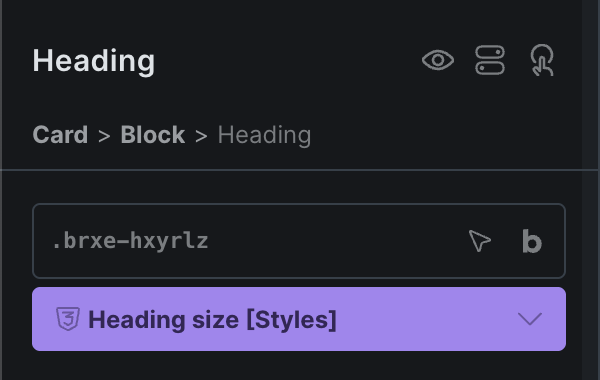
Task: Click the Heading panel title
Action: [x=94, y=61]
